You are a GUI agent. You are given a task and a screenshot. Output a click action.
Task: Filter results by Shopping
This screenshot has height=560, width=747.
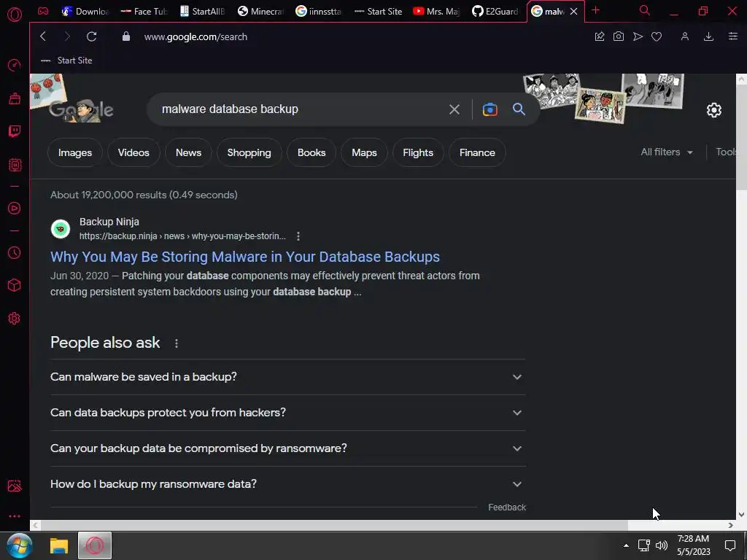coord(249,152)
